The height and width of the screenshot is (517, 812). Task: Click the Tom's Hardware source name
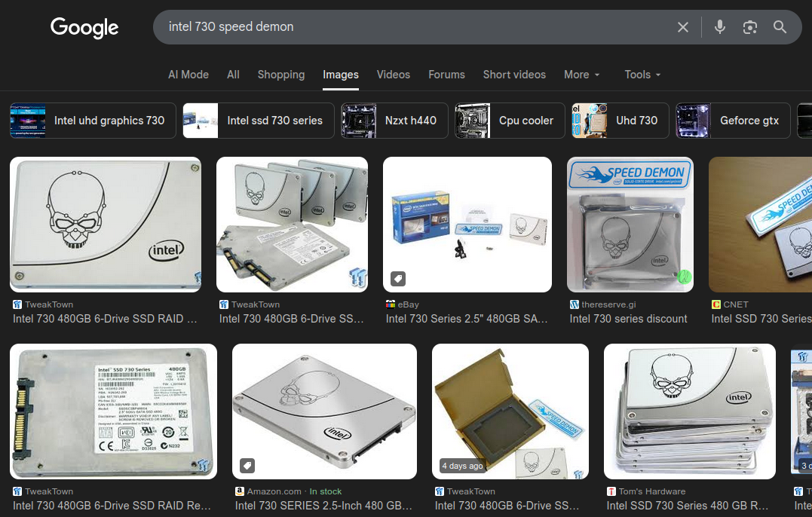[x=652, y=491]
